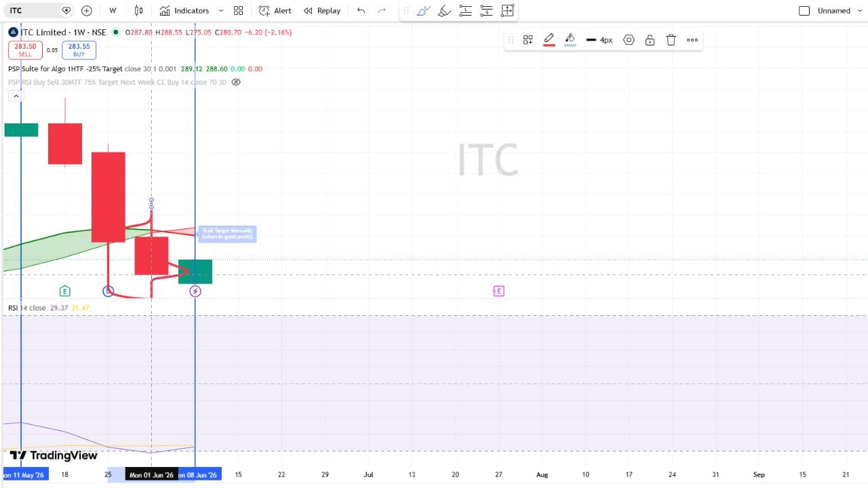868x488 pixels.
Task: Click the purple lightning event marker
Action: coord(195,291)
